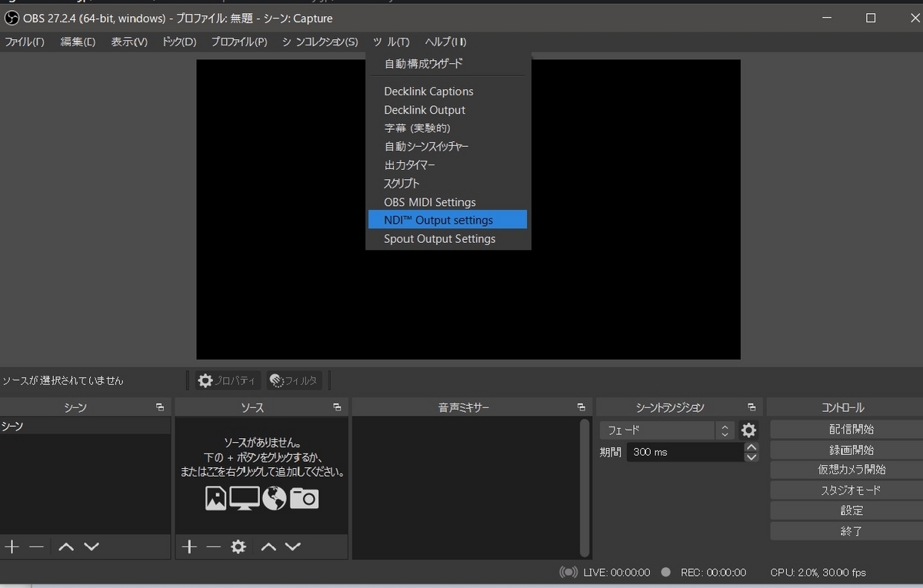Close the ツール(T) menu
The image size is (923, 588).
pyautogui.click(x=392, y=42)
